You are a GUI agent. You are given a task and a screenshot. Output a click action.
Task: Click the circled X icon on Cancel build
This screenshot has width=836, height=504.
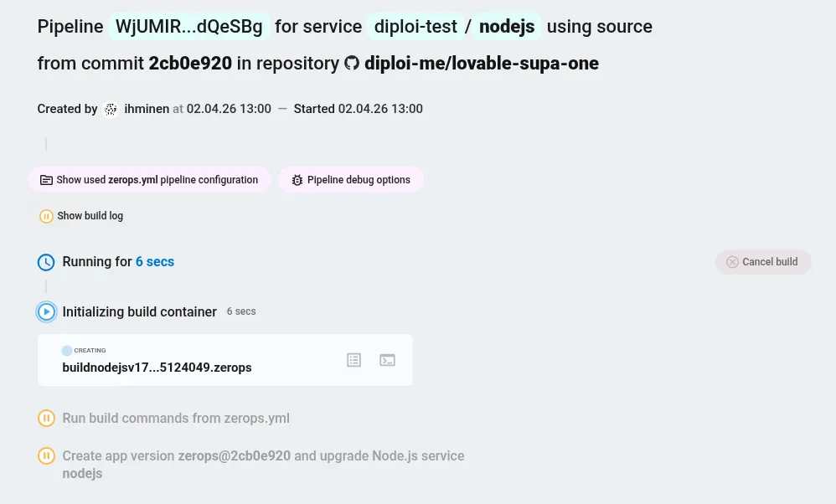(x=732, y=261)
